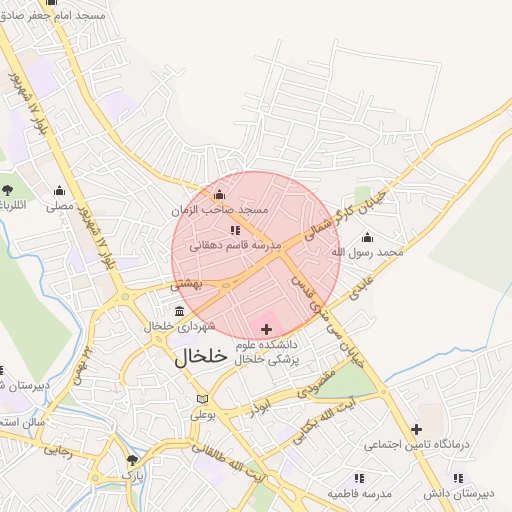The height and width of the screenshot is (512, 512).
Task: Click the mosque icon above مسجد صاحب الزمان
Action: pos(219,194)
